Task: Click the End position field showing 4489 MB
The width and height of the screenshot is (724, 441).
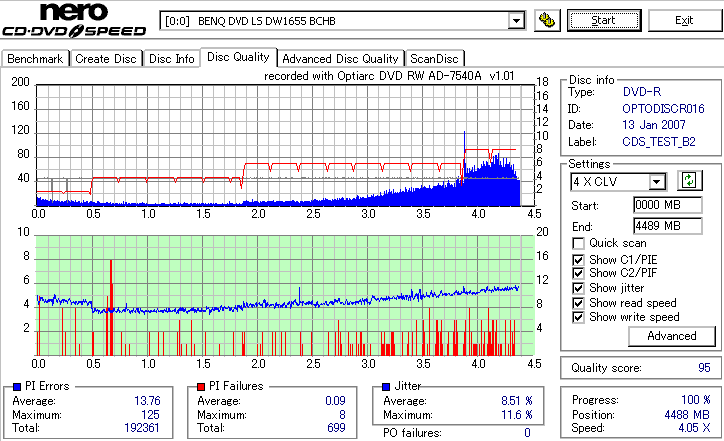Action: [668, 226]
